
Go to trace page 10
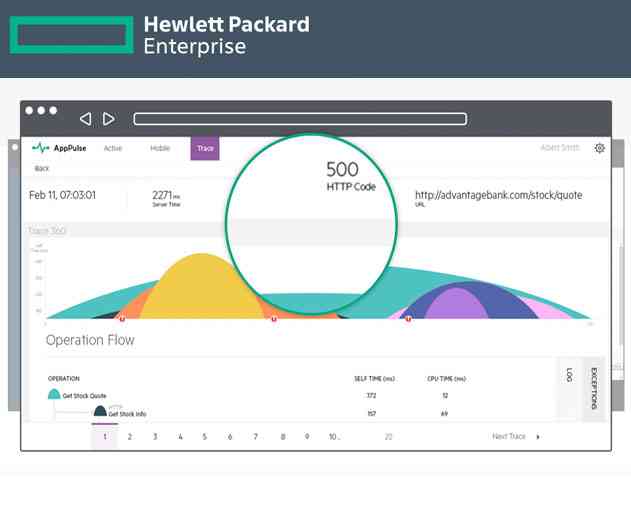tap(334, 437)
